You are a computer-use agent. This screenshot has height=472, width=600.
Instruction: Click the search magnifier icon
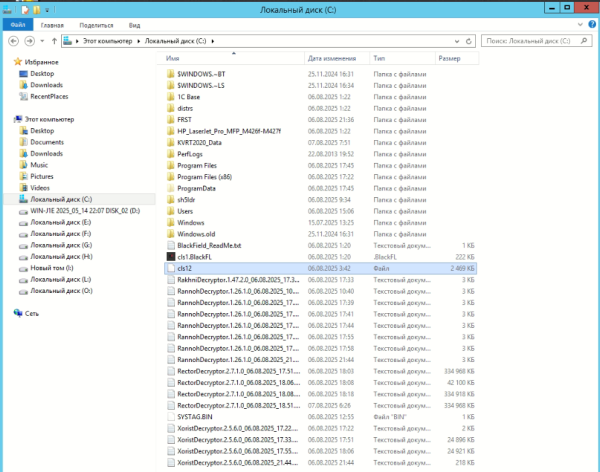coord(584,41)
